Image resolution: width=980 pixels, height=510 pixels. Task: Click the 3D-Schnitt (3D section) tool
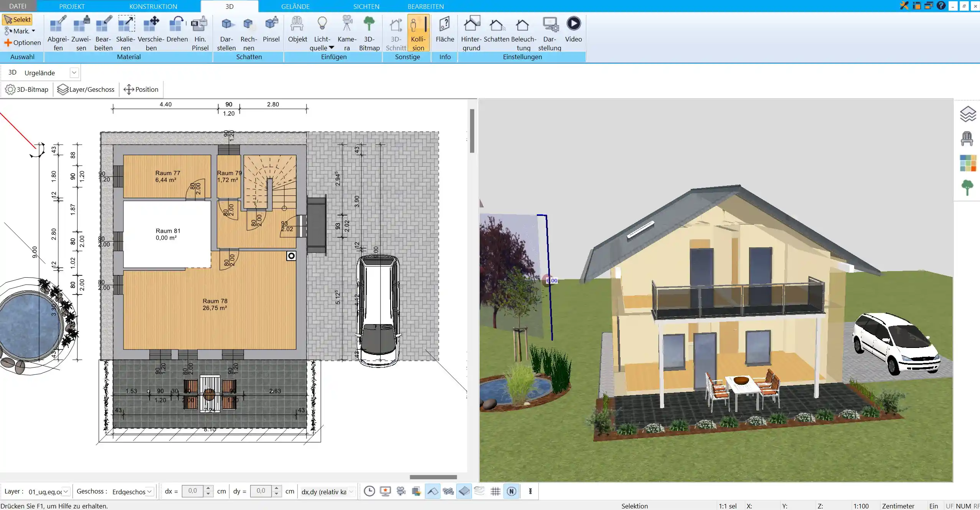[396, 32]
